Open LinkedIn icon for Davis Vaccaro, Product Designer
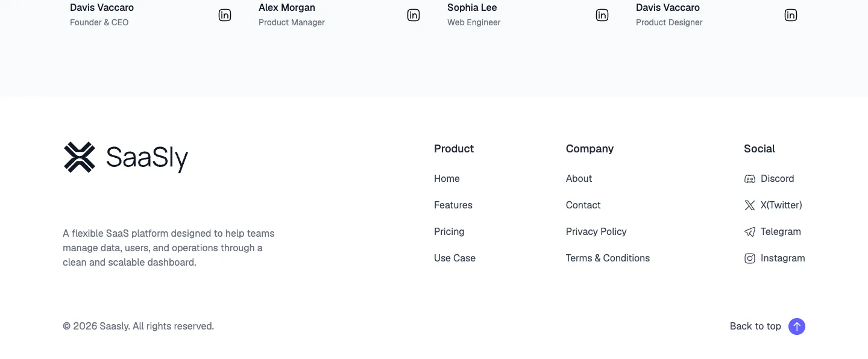The height and width of the screenshot is (359, 868). (791, 15)
